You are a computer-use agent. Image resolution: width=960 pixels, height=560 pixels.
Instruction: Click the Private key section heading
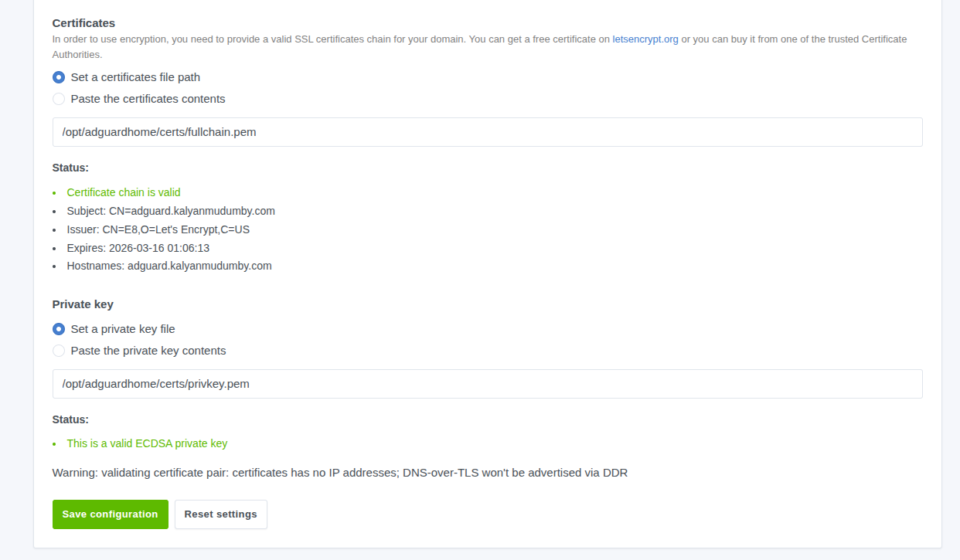pos(83,304)
